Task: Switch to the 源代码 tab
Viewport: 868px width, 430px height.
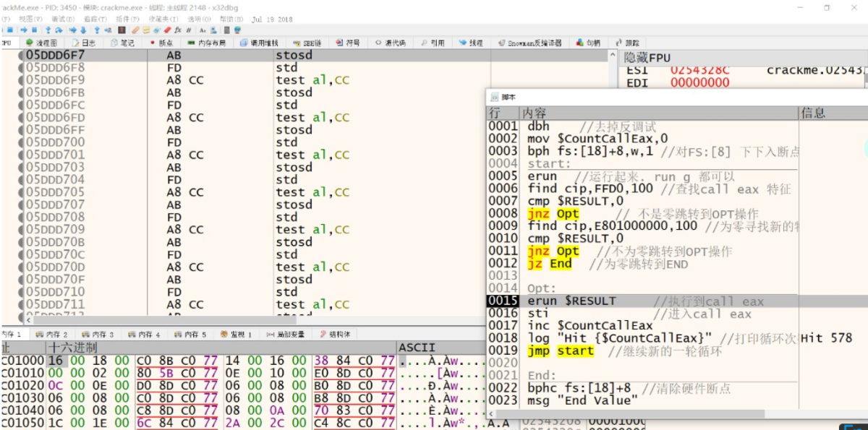Action: 391,43
